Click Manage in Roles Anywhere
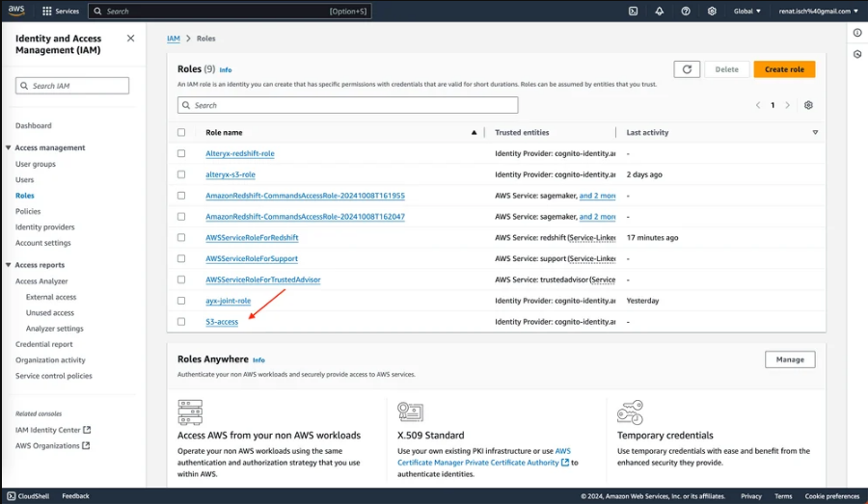The height and width of the screenshot is (504, 868). pos(790,359)
